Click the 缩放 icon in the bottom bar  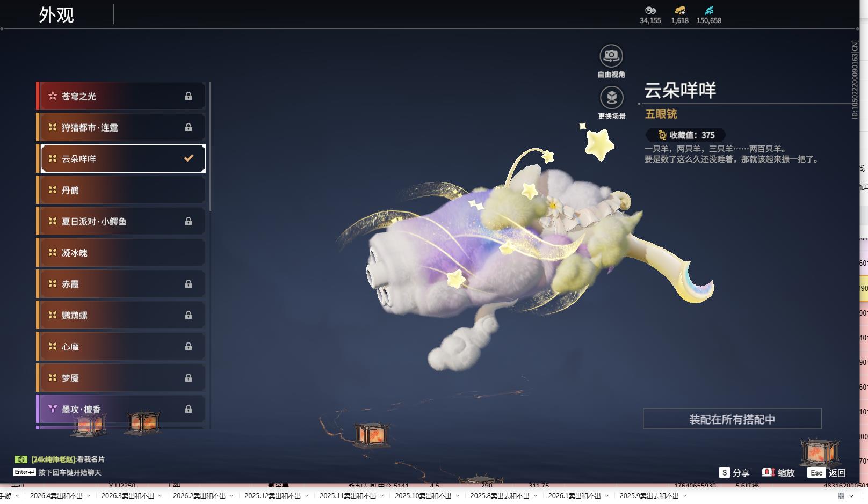[x=768, y=473]
